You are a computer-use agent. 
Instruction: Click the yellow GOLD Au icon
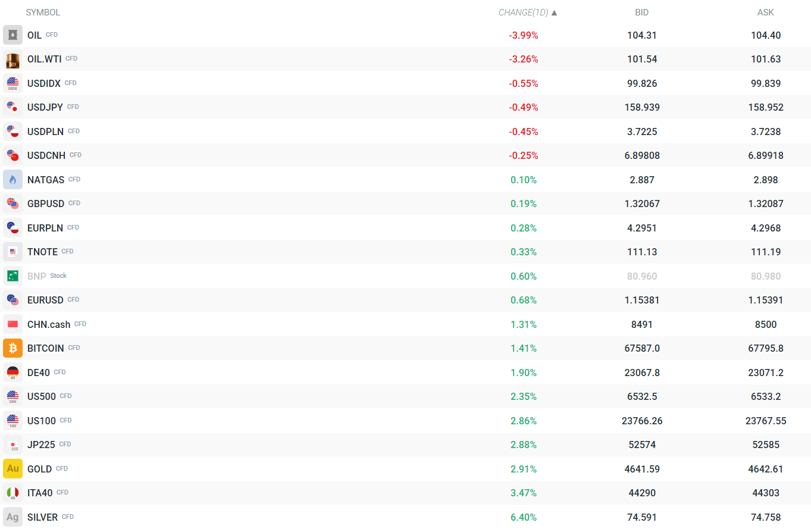(x=12, y=469)
